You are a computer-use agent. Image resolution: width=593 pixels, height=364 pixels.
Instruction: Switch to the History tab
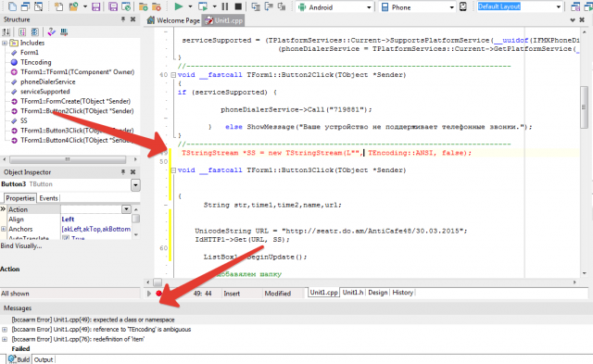point(402,293)
